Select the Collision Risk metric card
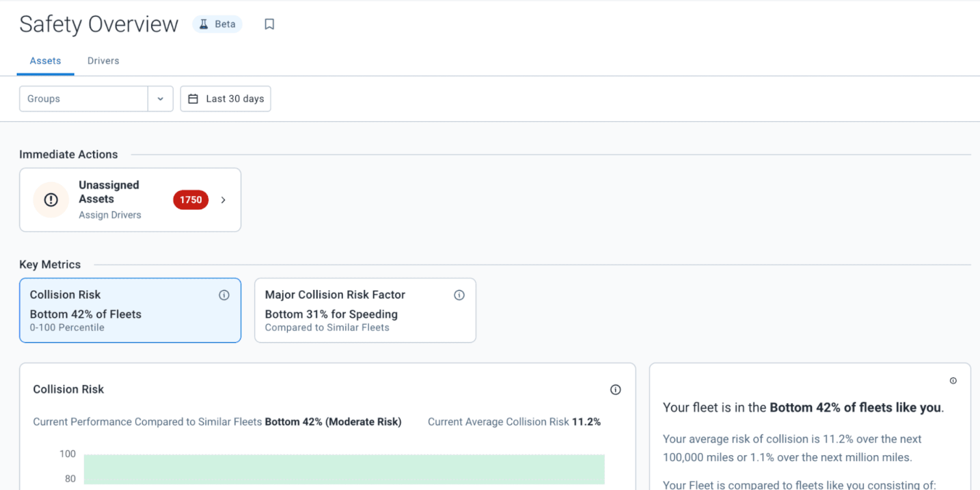The height and width of the screenshot is (490, 980). (x=130, y=310)
